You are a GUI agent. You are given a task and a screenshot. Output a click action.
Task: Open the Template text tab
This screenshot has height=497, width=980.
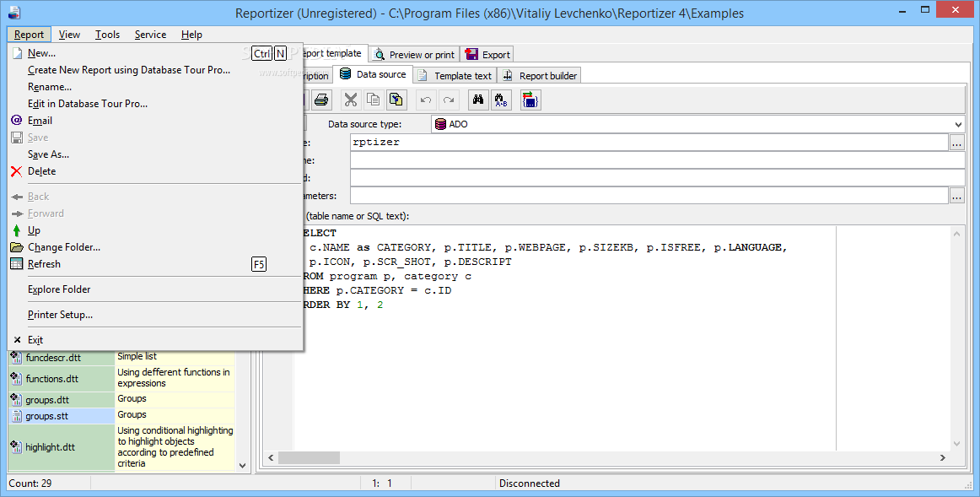click(455, 76)
